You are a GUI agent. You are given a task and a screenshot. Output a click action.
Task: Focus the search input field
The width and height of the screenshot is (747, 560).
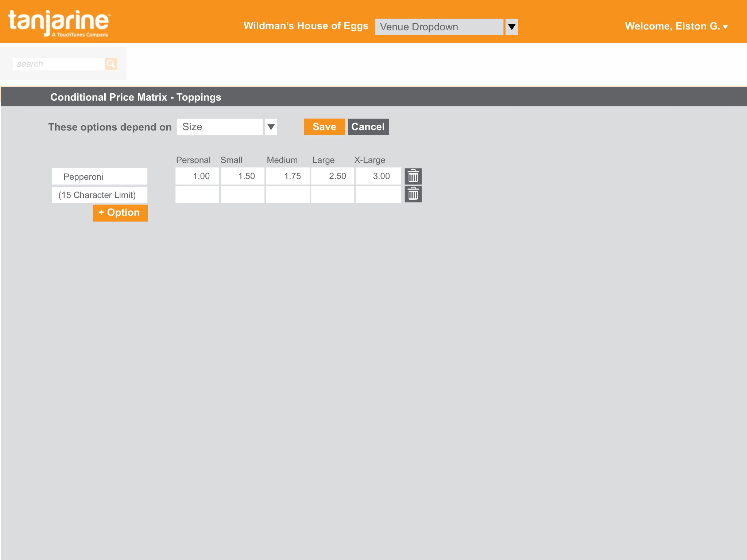[59, 64]
